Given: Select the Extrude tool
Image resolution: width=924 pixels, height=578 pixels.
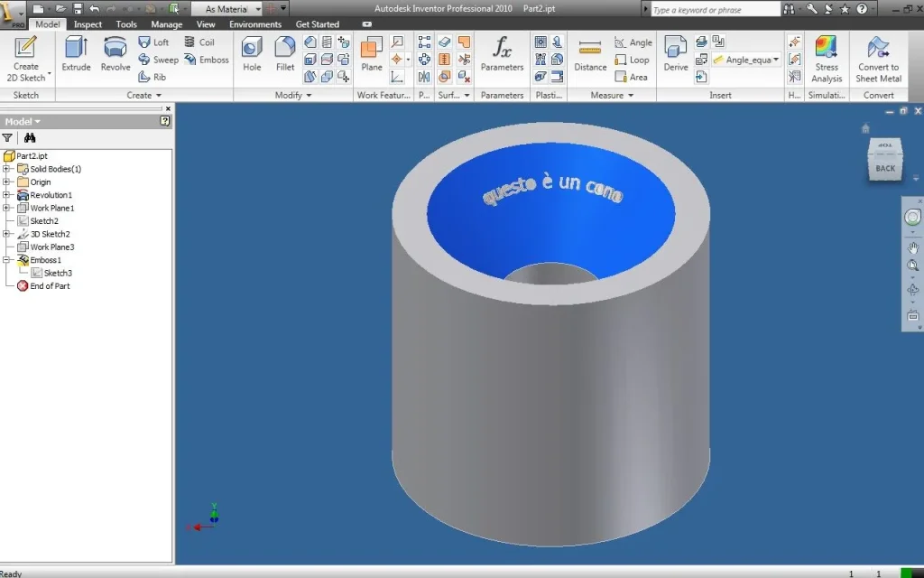Looking at the screenshot, I should pos(76,54).
